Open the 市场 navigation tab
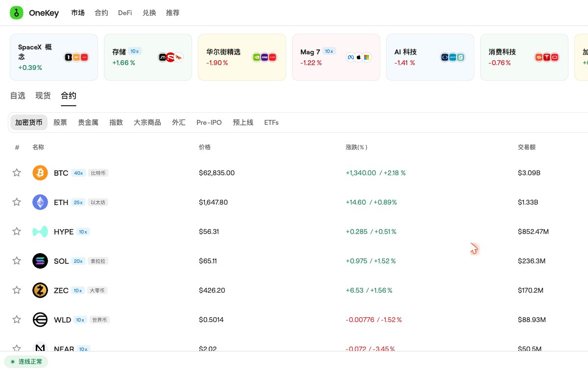 point(78,13)
